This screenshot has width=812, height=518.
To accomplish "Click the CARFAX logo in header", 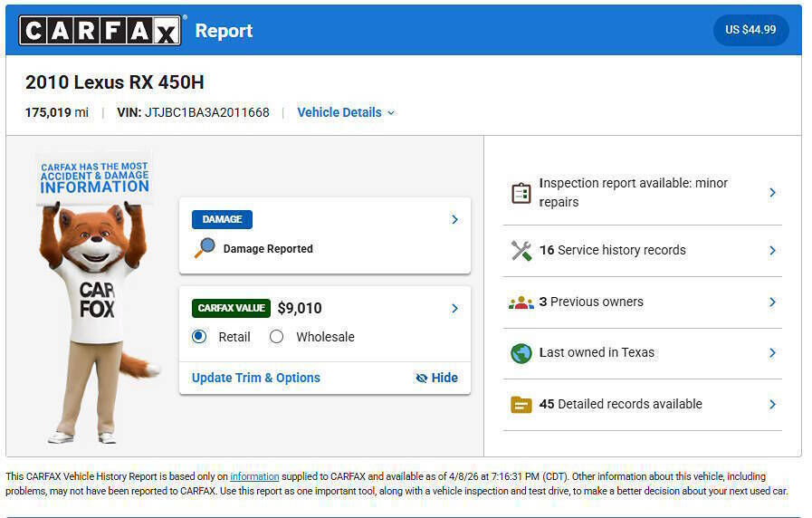I will [x=100, y=31].
